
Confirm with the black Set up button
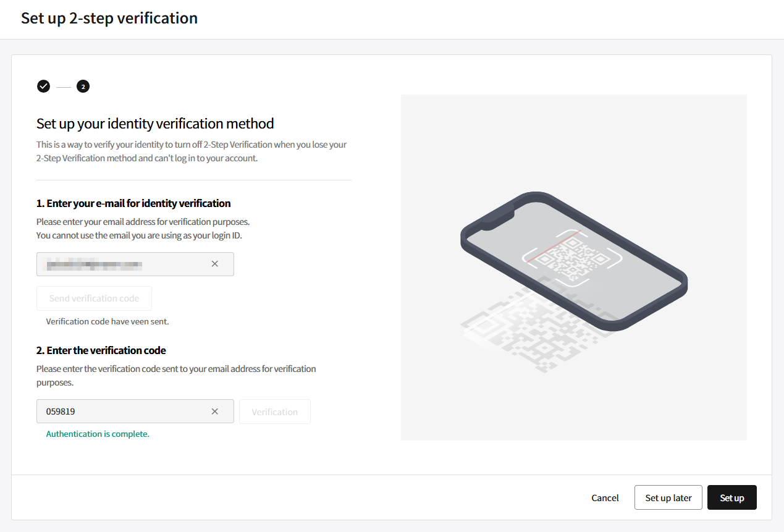click(x=732, y=497)
